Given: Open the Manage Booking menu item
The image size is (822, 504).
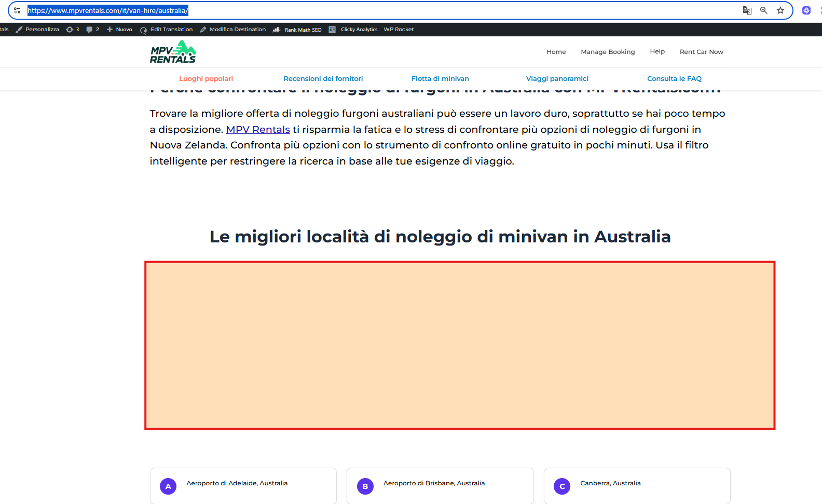Looking at the screenshot, I should click(608, 52).
